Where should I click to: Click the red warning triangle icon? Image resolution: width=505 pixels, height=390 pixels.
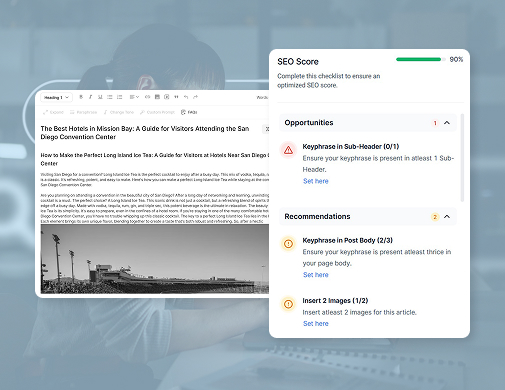[x=288, y=150]
